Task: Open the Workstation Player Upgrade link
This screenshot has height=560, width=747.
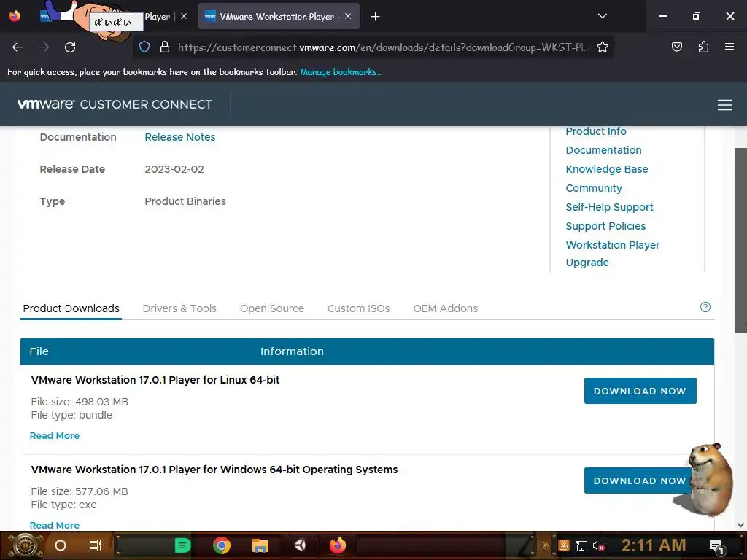Action: tap(612, 253)
